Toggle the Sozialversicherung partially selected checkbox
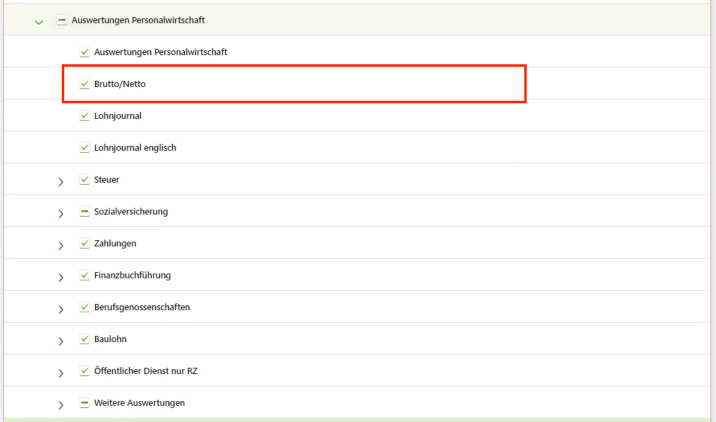The image size is (716, 422). tap(84, 212)
